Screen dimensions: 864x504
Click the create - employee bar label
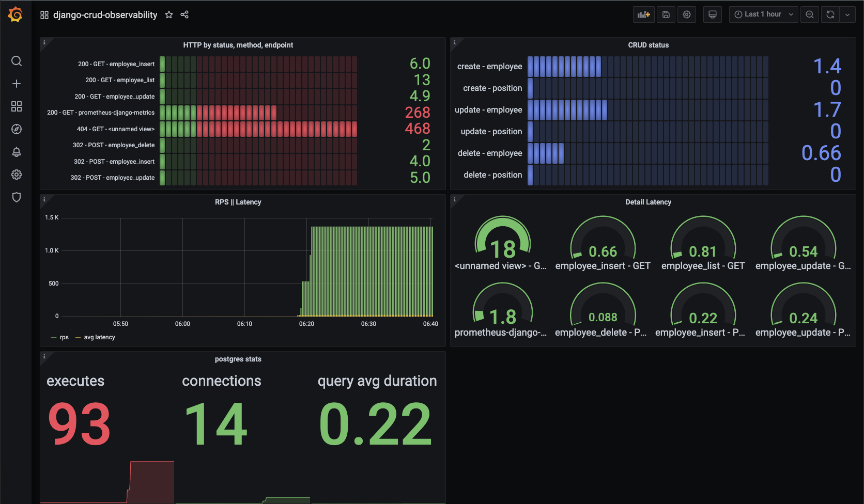coord(490,67)
